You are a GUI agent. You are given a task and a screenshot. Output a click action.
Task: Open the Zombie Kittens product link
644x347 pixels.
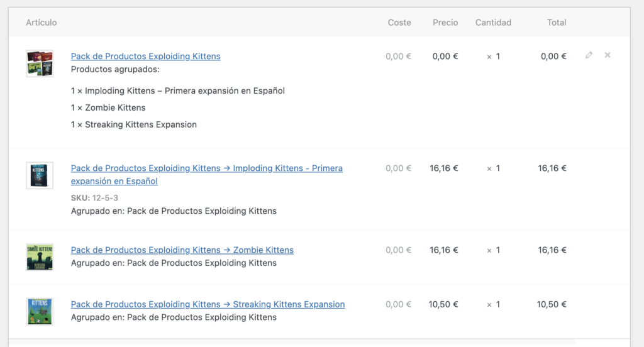[x=182, y=250]
